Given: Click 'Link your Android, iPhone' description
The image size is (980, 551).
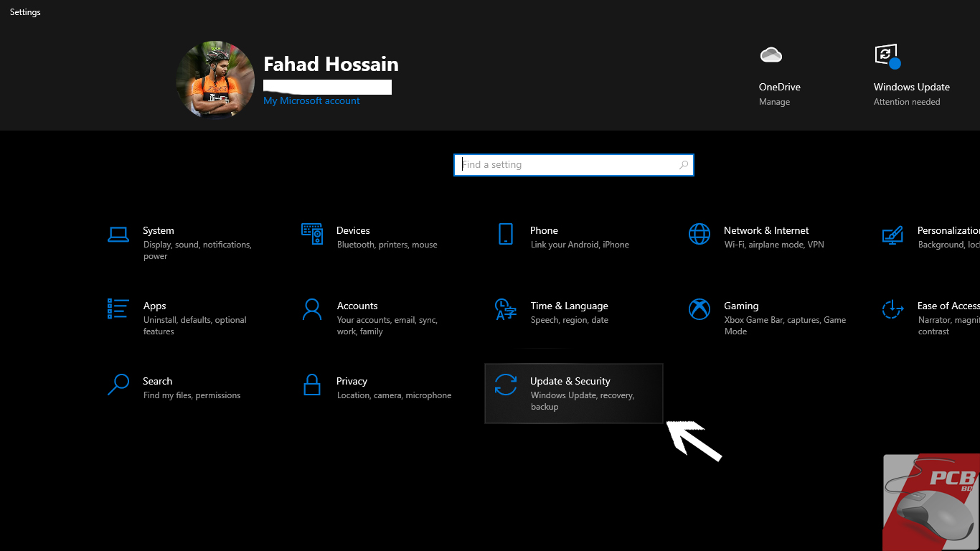Looking at the screenshot, I should (580, 245).
